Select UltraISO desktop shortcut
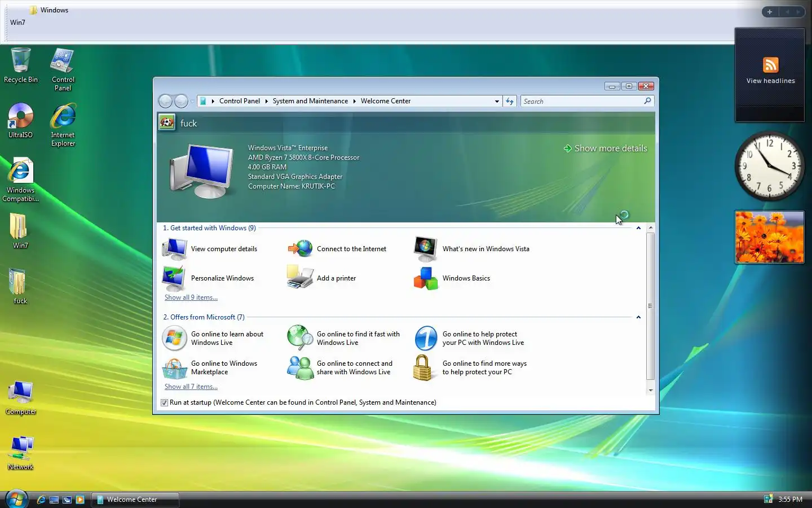This screenshot has width=812, height=508. click(21, 121)
